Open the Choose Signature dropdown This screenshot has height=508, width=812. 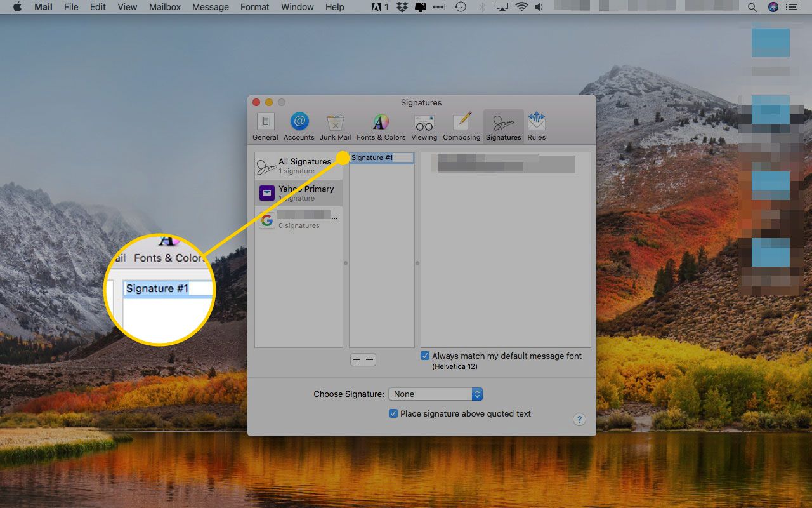(435, 394)
